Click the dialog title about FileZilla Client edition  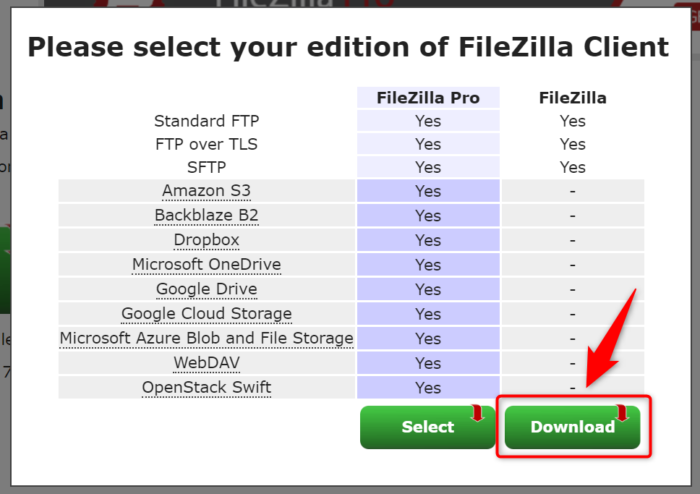coord(348,46)
